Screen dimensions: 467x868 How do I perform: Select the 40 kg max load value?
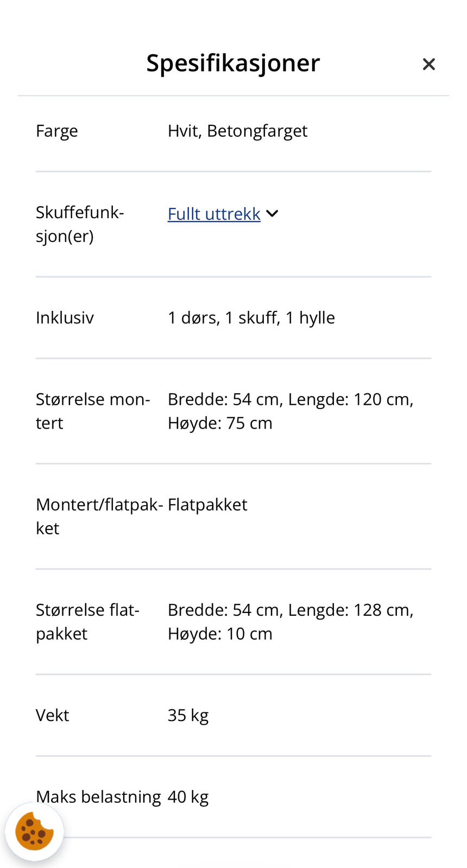[188, 796]
